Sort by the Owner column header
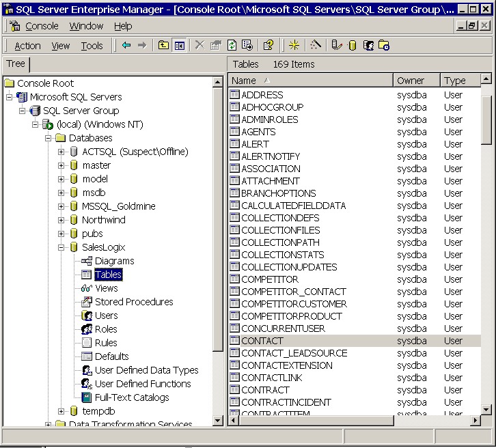496x448 pixels. 417,81
